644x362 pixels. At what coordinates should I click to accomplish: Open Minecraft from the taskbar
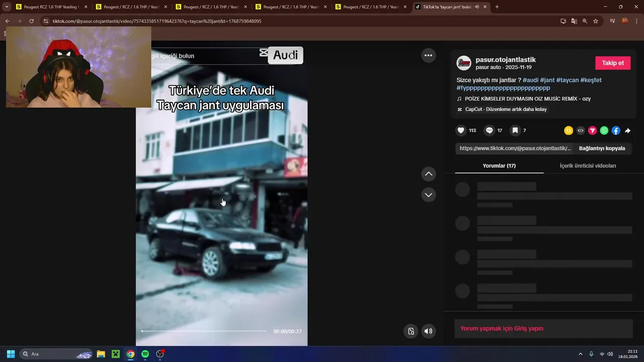[116, 354]
